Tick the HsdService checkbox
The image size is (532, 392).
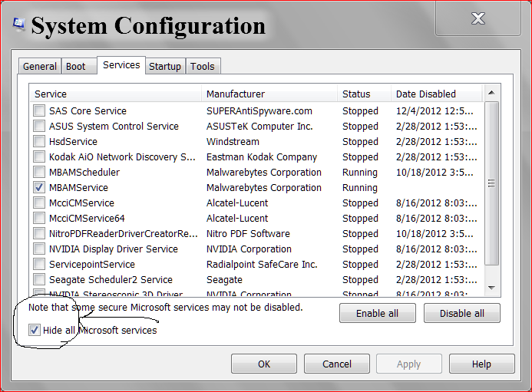tap(39, 141)
